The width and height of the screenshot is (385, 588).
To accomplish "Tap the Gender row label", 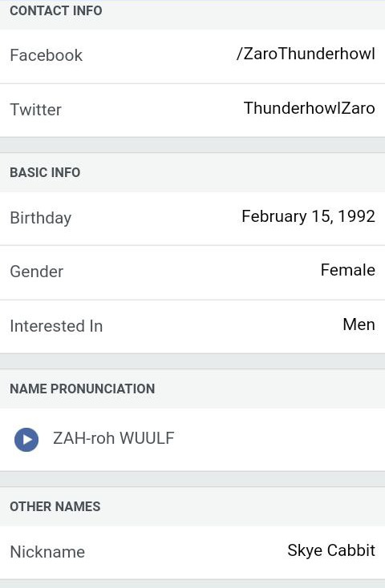I will (36, 272).
